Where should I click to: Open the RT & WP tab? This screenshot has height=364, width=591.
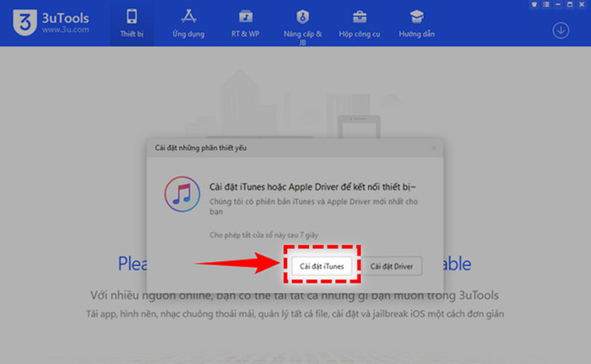tap(246, 24)
